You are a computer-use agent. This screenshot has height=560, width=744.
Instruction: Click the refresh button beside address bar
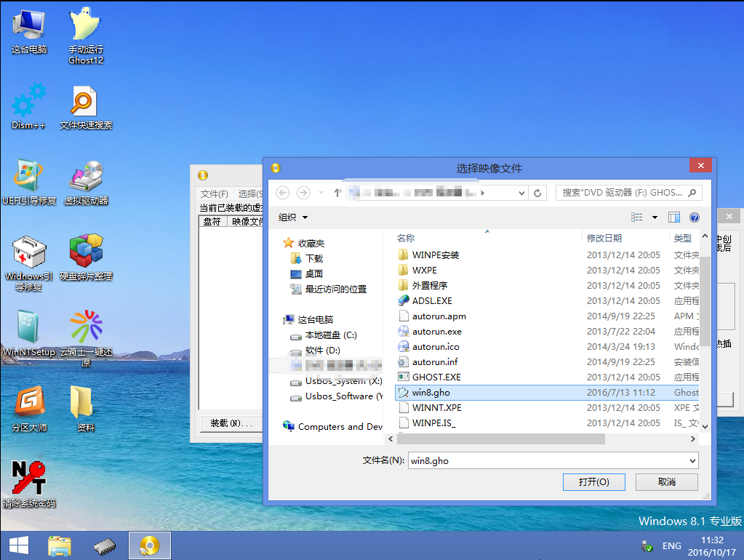[x=538, y=193]
